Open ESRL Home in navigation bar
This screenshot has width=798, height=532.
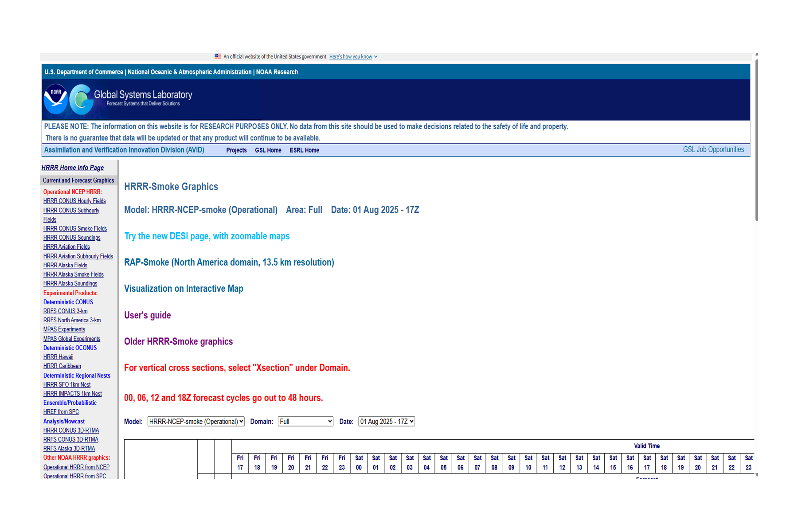[x=304, y=150]
